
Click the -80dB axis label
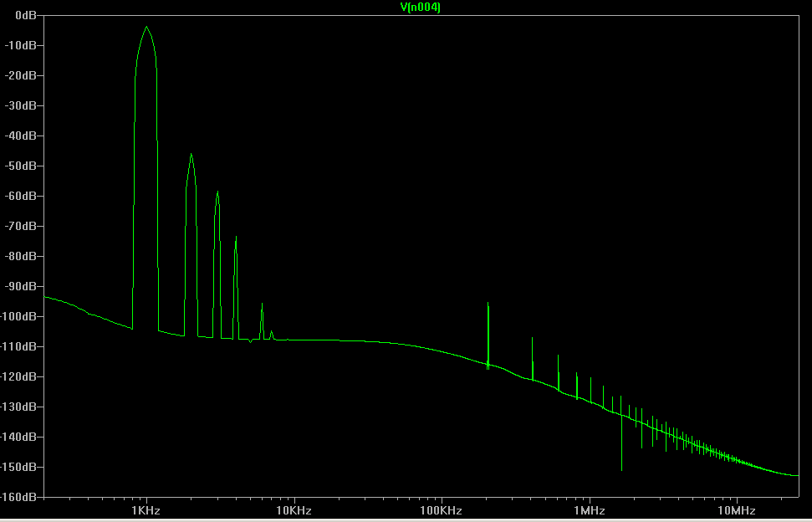point(21,256)
